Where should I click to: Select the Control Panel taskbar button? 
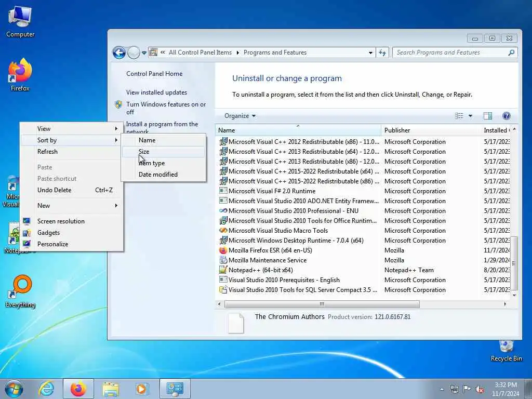(175, 389)
